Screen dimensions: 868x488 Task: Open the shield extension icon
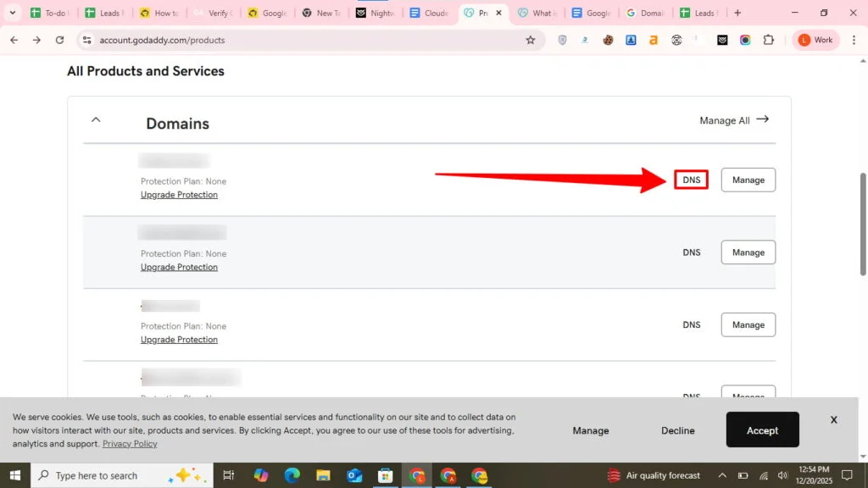[563, 40]
